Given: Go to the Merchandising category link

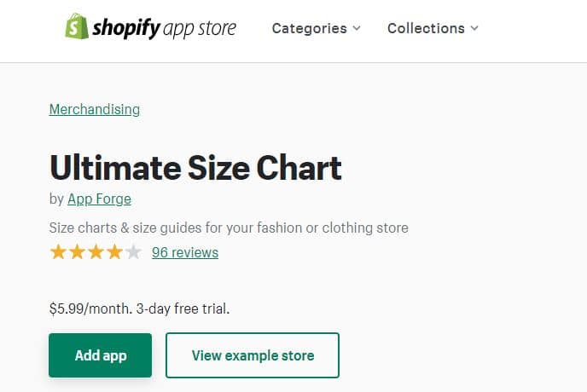Looking at the screenshot, I should (x=95, y=109).
